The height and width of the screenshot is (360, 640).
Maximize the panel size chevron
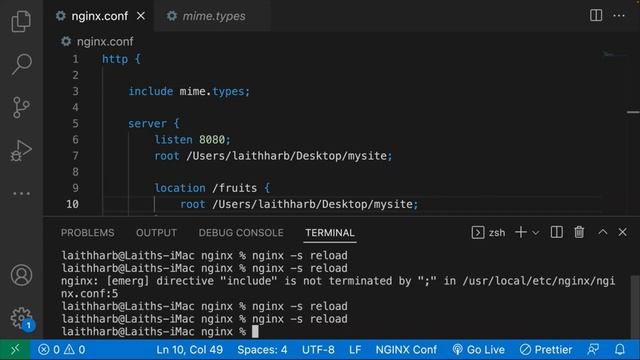[602, 232]
